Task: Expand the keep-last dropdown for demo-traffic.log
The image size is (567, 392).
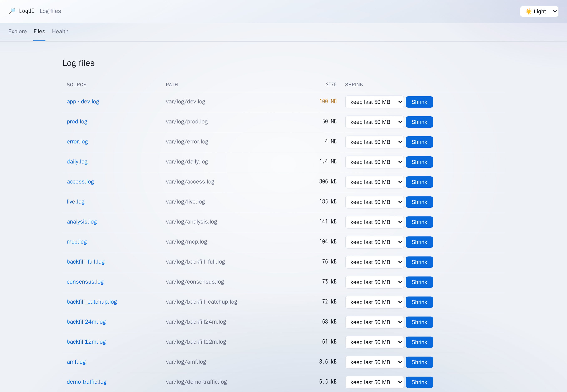Action: (374, 382)
